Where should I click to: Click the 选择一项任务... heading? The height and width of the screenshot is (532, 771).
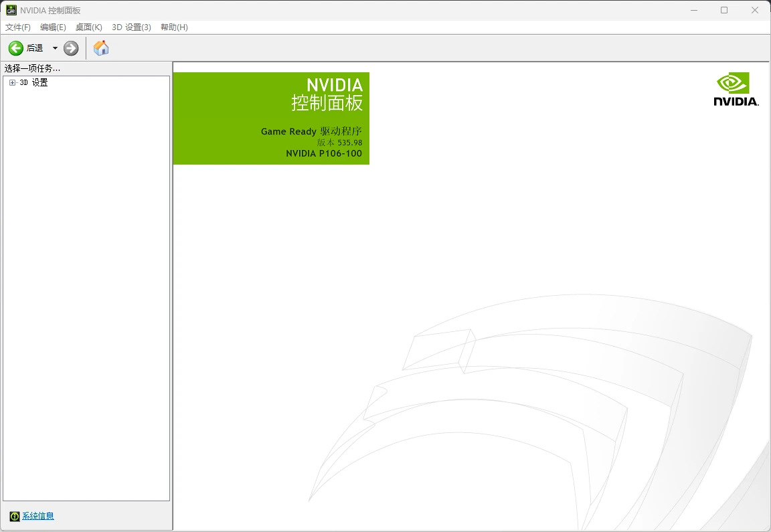[32, 68]
